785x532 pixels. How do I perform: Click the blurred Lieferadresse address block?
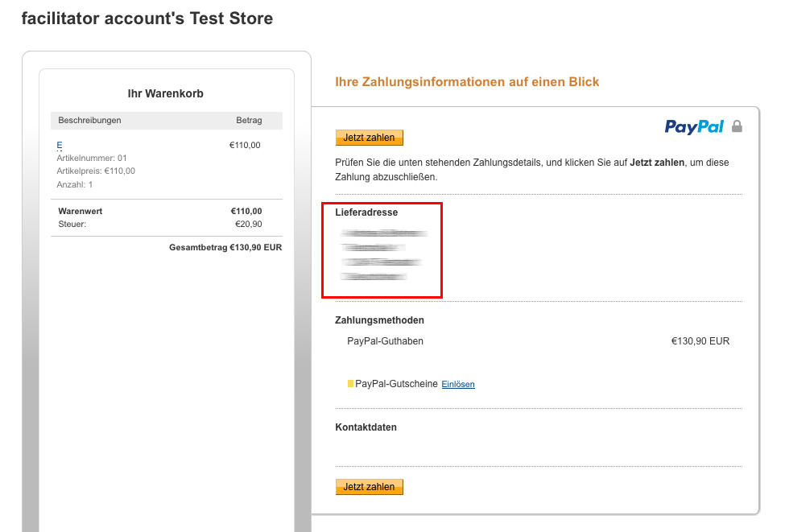point(382,255)
